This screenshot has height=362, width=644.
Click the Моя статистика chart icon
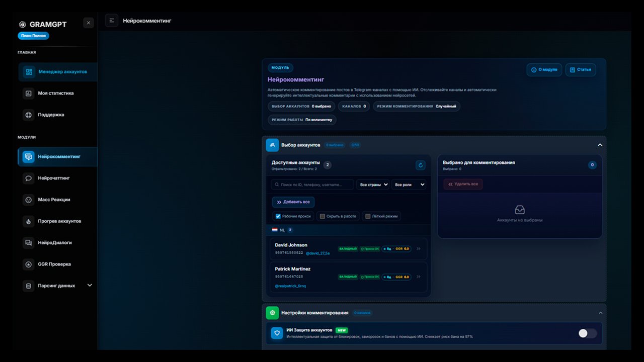[x=29, y=93]
